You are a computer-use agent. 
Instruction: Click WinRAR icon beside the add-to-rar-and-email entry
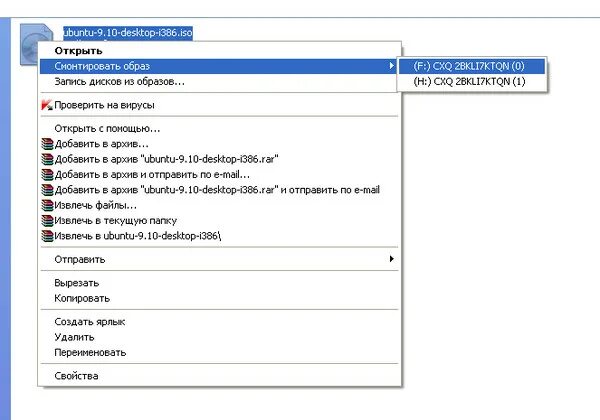pyautogui.click(x=47, y=190)
